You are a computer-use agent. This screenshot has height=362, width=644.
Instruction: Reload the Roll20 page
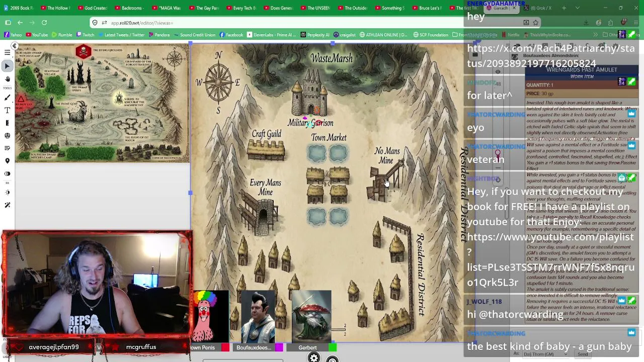click(x=44, y=23)
